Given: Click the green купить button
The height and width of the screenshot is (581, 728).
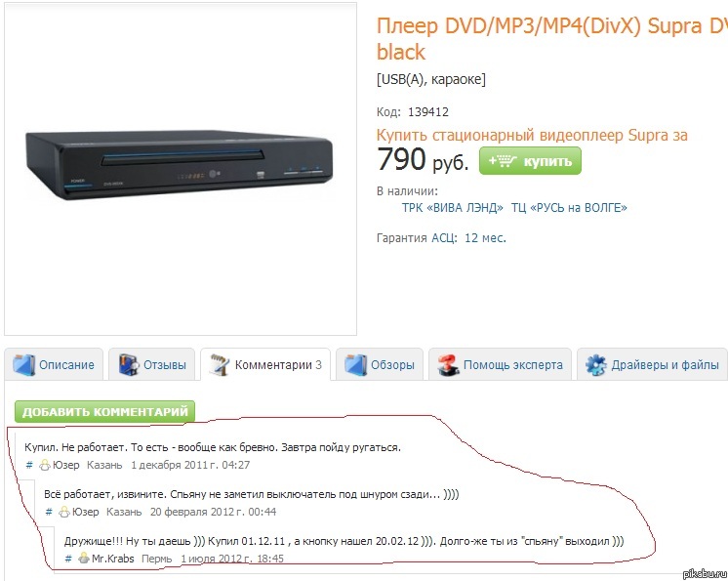Looking at the screenshot, I should tap(530, 161).
